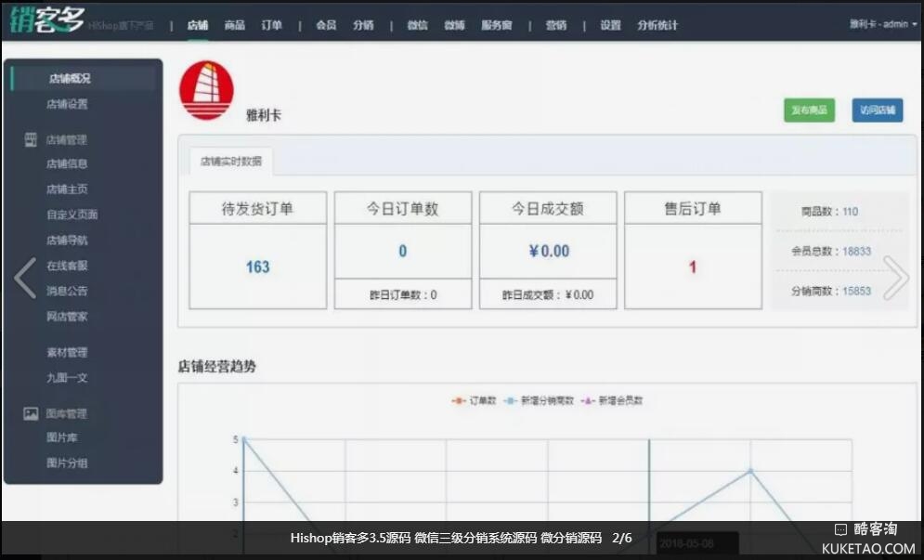This screenshot has width=924, height=560.
Task: Open 图片分组 in the sidebar
Action: 67,462
